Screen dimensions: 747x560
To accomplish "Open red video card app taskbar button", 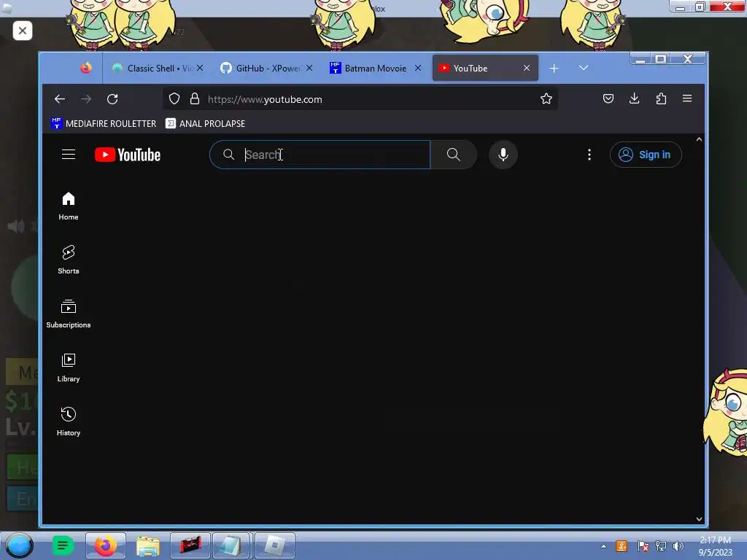I will pos(190,545).
